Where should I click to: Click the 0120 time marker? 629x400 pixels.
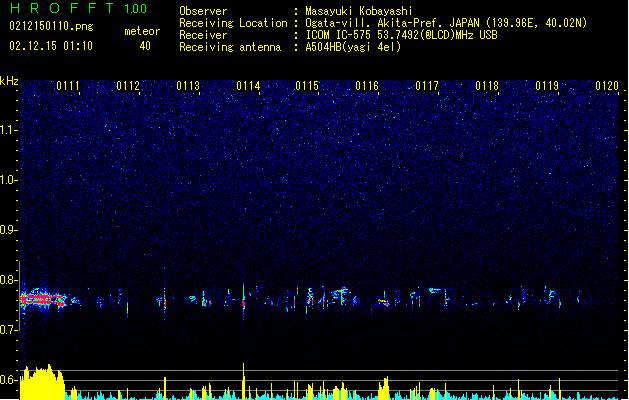(607, 86)
